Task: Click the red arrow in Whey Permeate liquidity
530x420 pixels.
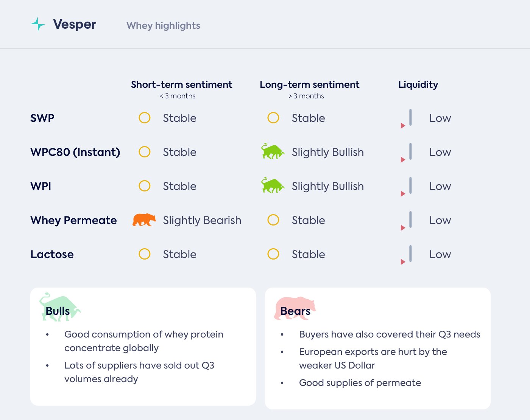Action: point(403,228)
